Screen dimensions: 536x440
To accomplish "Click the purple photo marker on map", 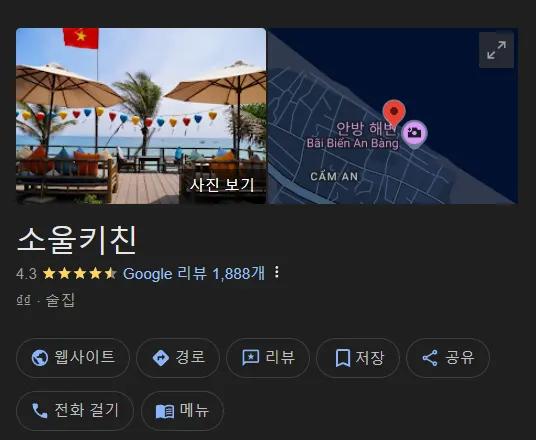I will tap(414, 134).
